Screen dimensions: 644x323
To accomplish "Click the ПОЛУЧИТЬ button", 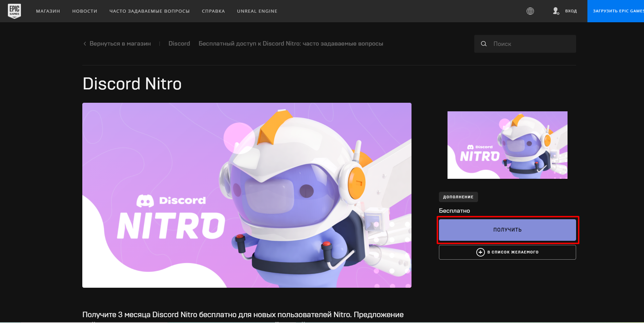I will pyautogui.click(x=508, y=230).
